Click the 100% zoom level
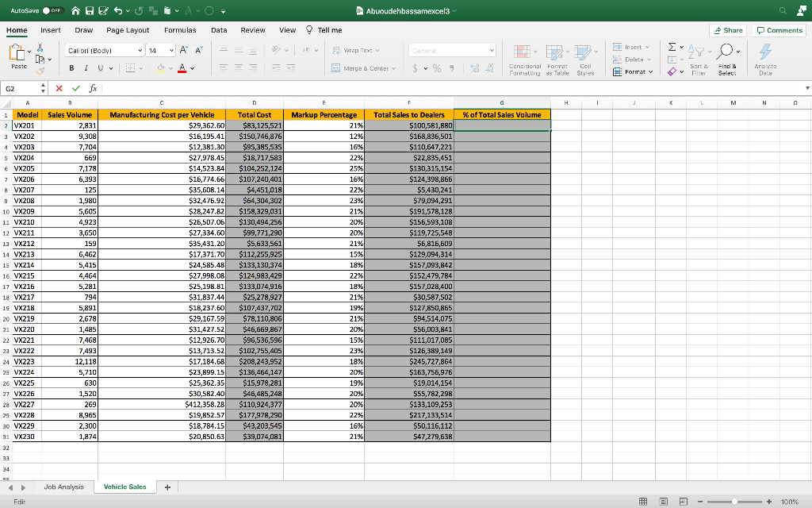This screenshot has width=812, height=508. click(789, 502)
